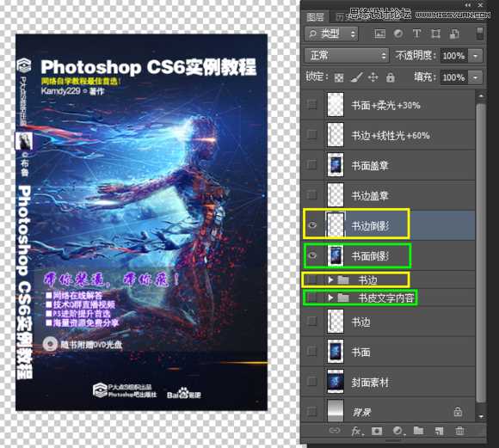Switch to the 图层 tab
The width and height of the screenshot is (499, 448).
pos(315,17)
